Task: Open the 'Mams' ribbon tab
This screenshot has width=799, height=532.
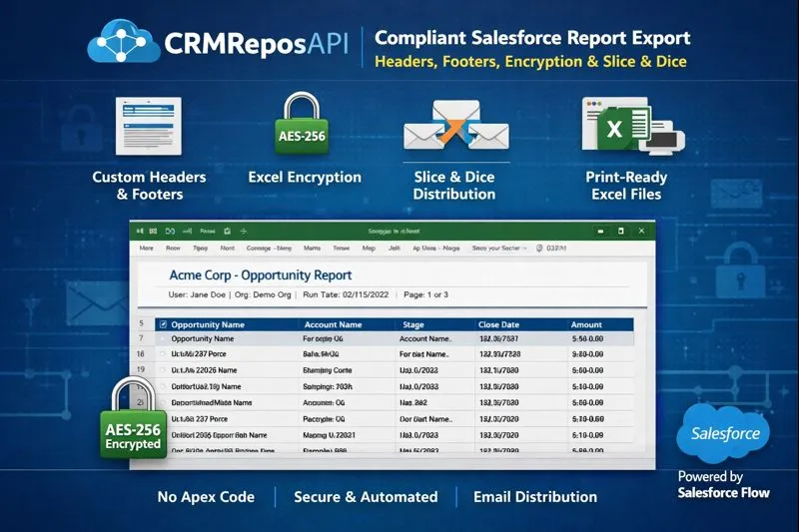Action: (x=312, y=249)
